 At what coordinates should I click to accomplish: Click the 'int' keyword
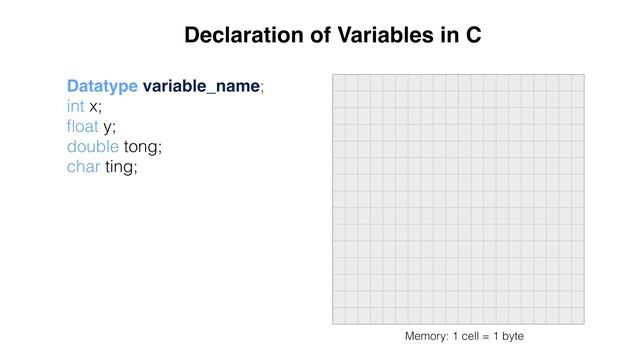[x=76, y=106]
